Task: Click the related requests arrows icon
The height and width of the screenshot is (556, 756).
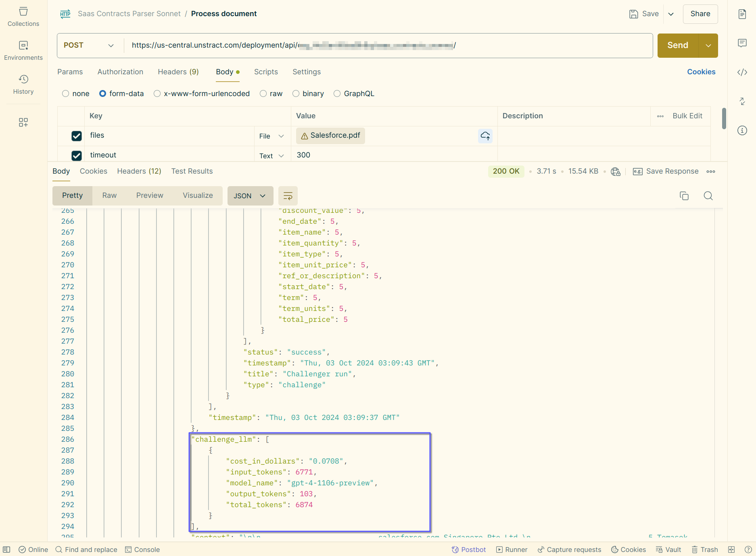Action: pos(742,101)
